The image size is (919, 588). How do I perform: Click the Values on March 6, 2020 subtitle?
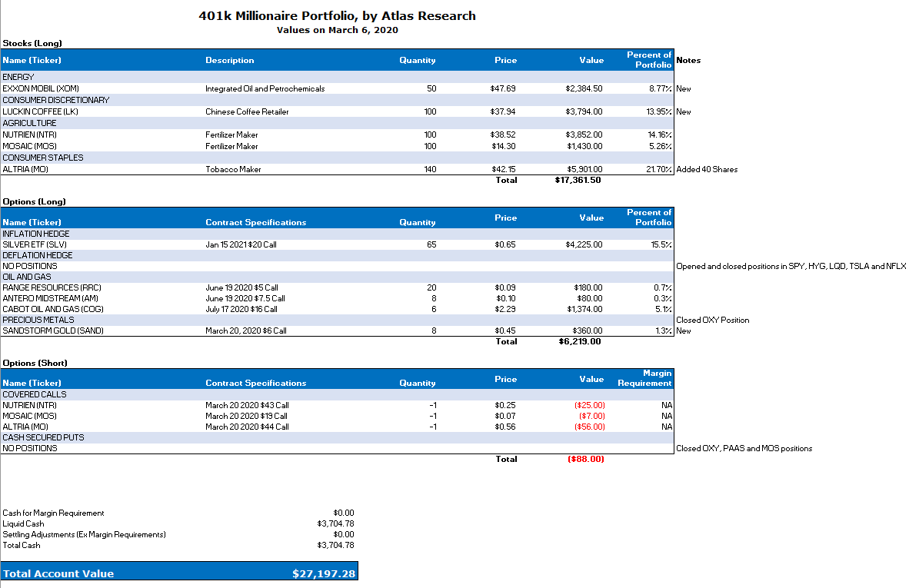(338, 30)
